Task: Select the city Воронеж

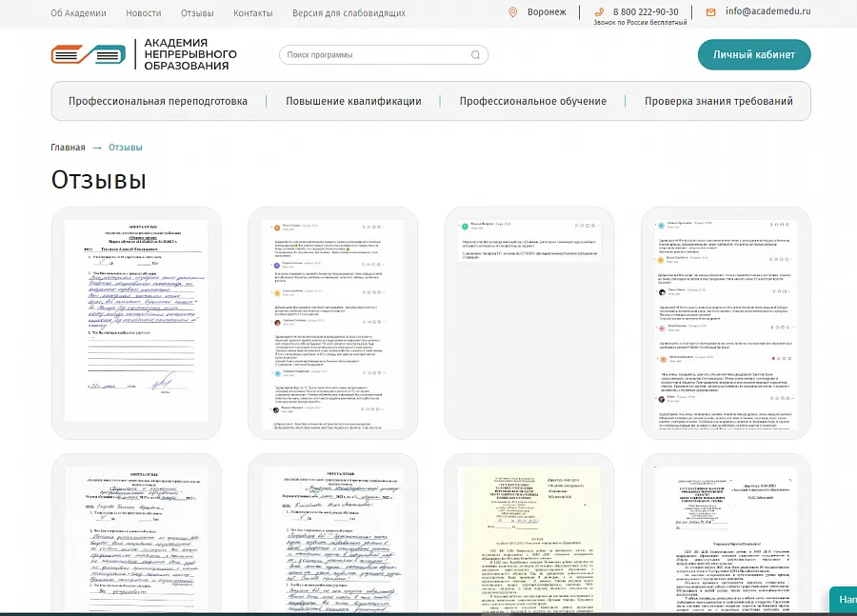Action: (547, 12)
